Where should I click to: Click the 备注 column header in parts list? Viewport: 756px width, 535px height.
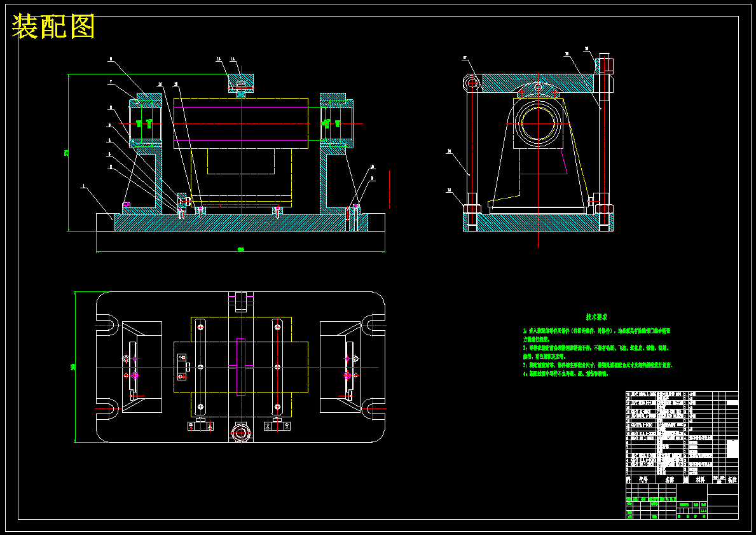tap(732, 480)
